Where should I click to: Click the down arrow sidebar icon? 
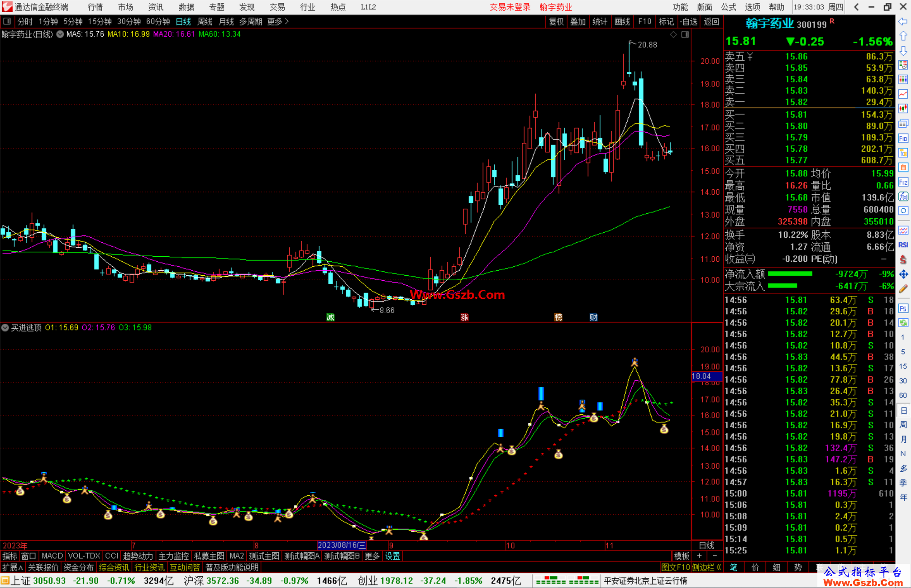(903, 51)
